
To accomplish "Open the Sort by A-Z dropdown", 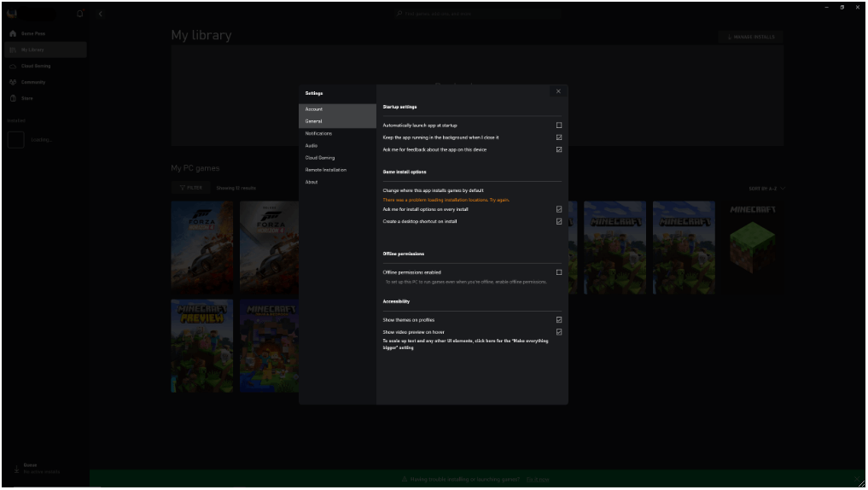I will [766, 189].
